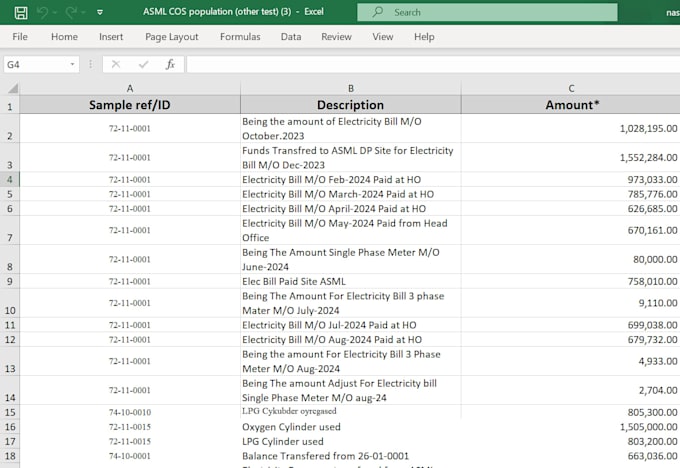Click the amount cell 1,505,000.00
Screen dimensions: 680x468
point(571,427)
